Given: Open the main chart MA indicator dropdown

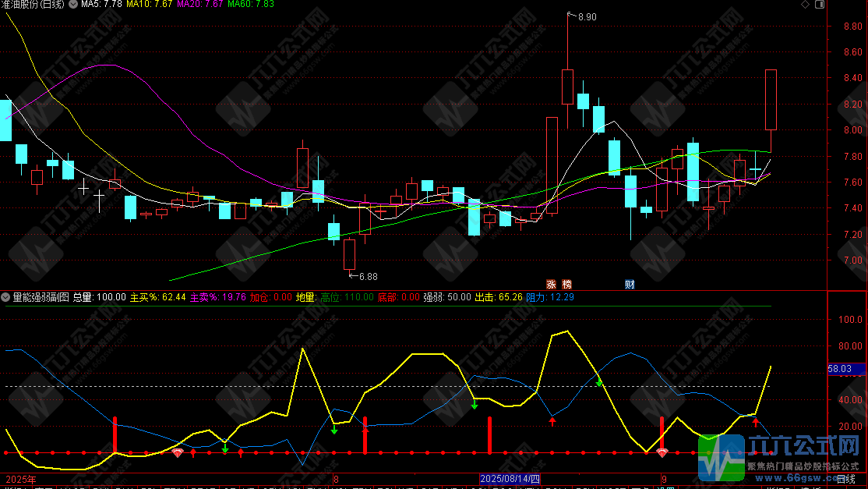Looking at the screenshot, I should click(x=73, y=5).
